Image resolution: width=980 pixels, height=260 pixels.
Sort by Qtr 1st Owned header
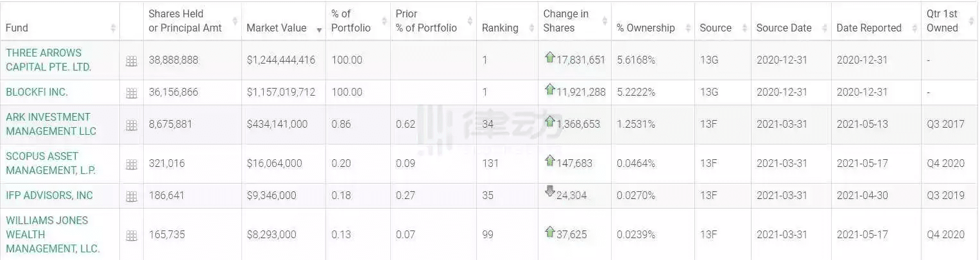coord(950,21)
